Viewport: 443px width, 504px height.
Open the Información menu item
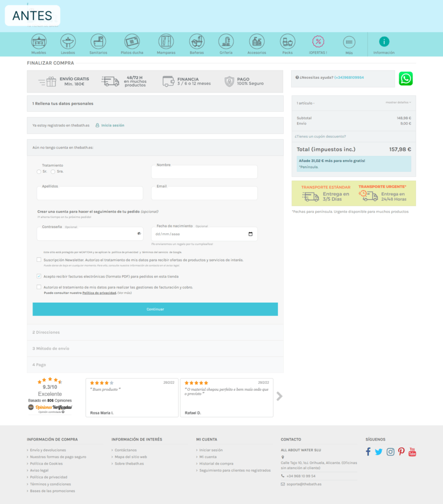(x=384, y=44)
